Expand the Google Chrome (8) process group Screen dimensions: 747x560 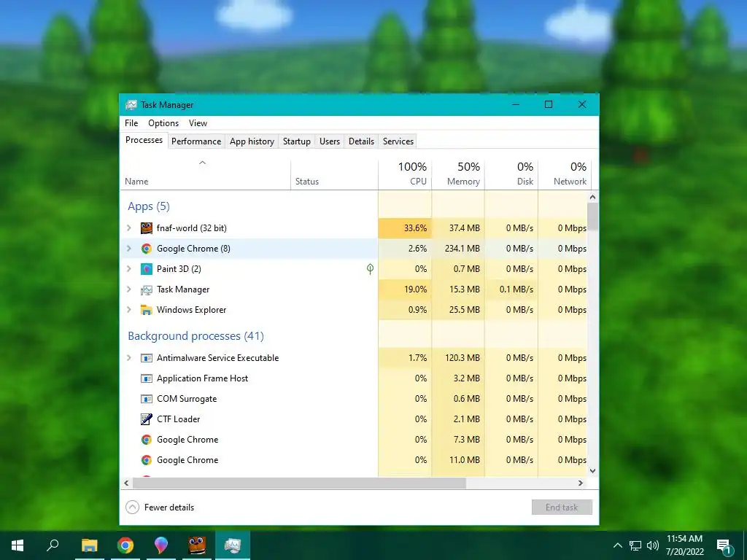128,249
